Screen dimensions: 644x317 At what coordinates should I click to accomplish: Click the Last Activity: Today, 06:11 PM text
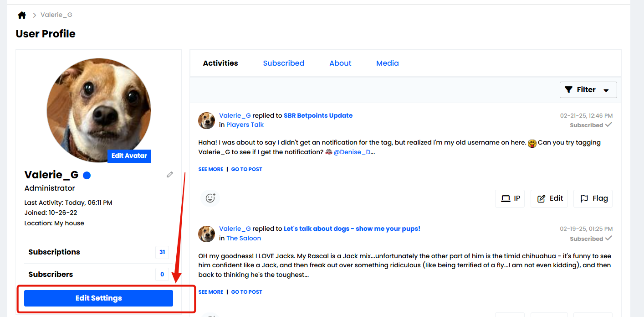68,203
